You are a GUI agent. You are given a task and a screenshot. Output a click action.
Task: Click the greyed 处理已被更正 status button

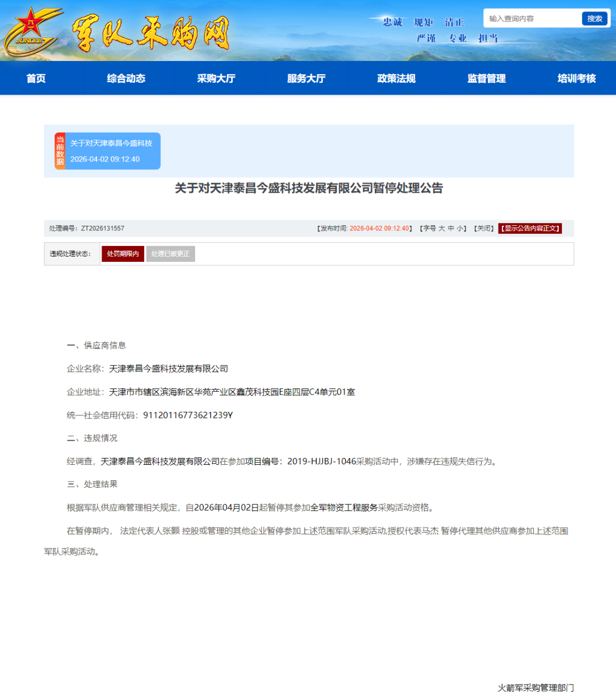tap(171, 254)
